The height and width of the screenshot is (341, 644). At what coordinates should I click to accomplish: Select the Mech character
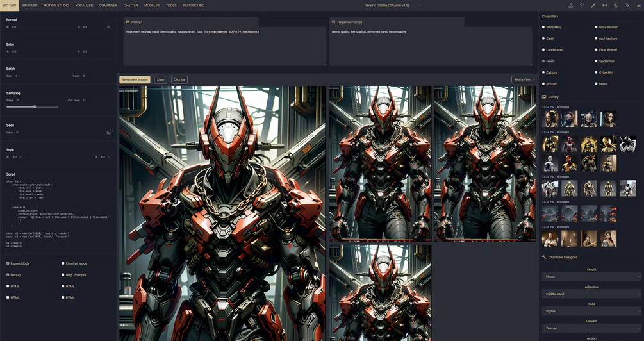[548, 61]
